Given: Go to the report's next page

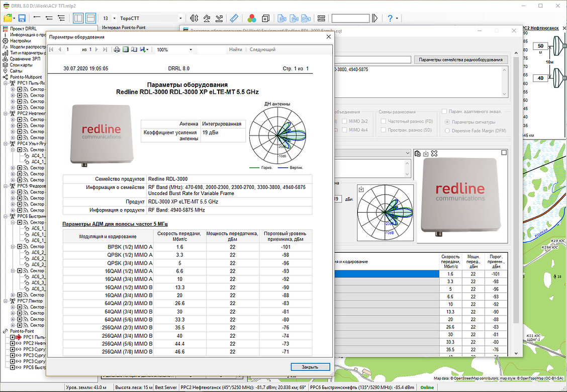Looking at the screenshot, I should [x=97, y=50].
